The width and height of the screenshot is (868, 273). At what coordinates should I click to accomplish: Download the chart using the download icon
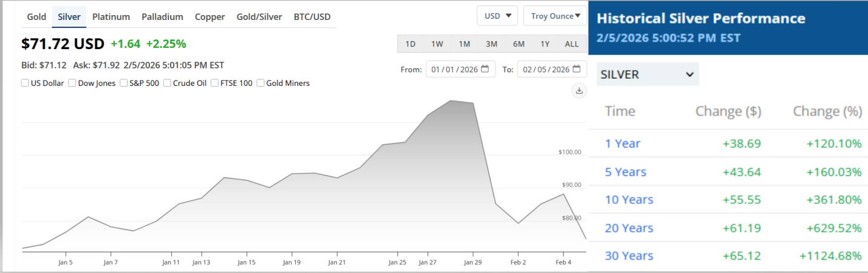click(x=579, y=90)
